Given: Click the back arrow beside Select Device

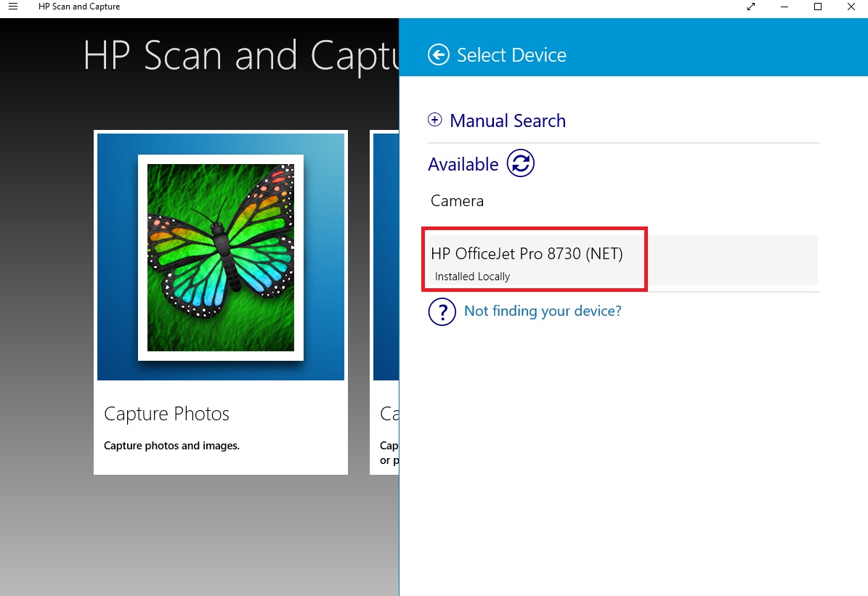Looking at the screenshot, I should tap(439, 54).
